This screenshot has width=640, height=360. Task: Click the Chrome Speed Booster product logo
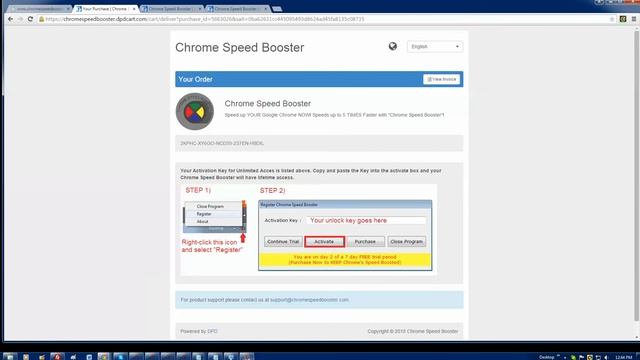click(x=195, y=111)
